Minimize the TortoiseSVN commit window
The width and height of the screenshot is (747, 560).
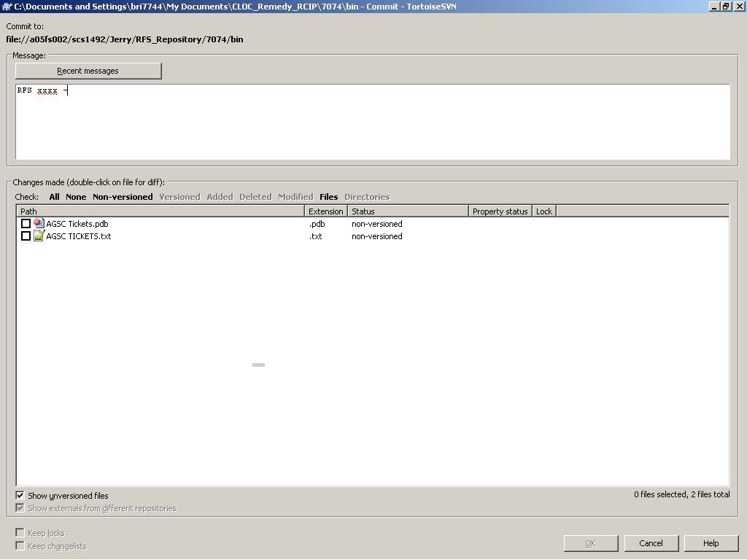713,6
